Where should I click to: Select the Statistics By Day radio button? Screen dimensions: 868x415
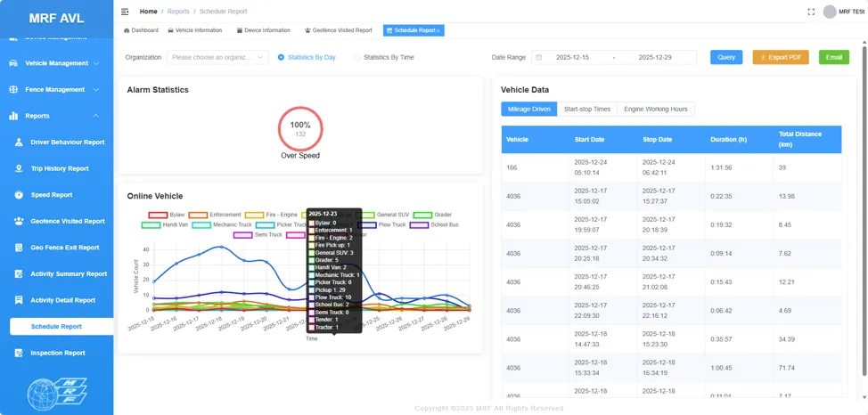[x=282, y=57]
